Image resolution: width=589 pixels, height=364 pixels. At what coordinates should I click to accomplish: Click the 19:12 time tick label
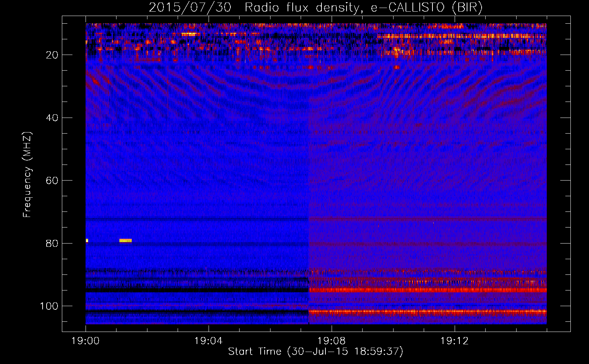(455, 341)
